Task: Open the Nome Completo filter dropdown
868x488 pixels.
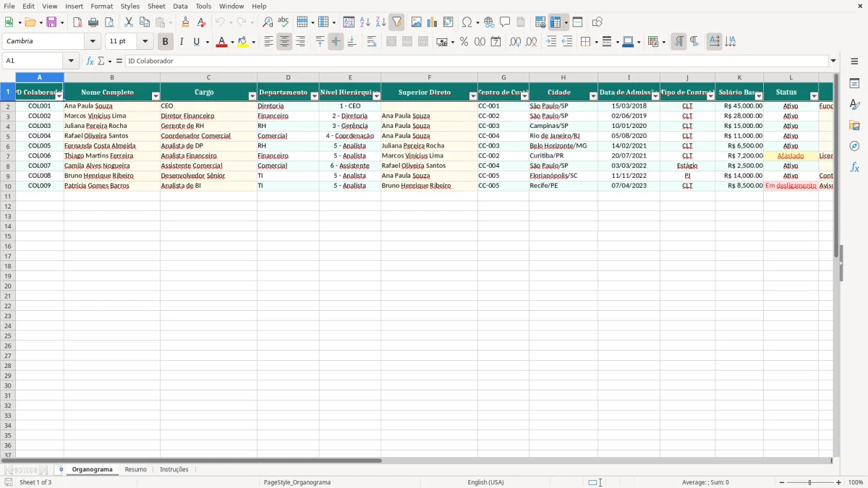Action: point(156,96)
